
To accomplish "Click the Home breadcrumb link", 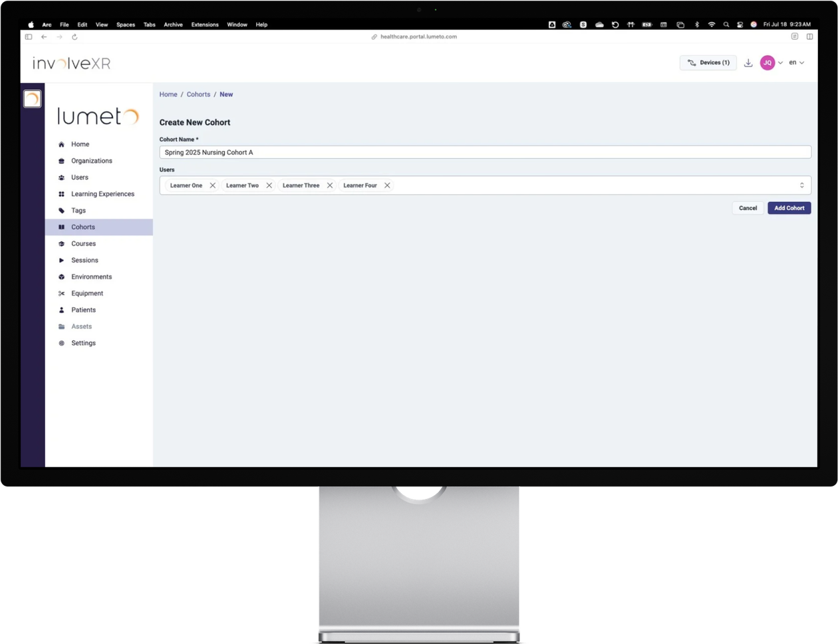I will [168, 94].
